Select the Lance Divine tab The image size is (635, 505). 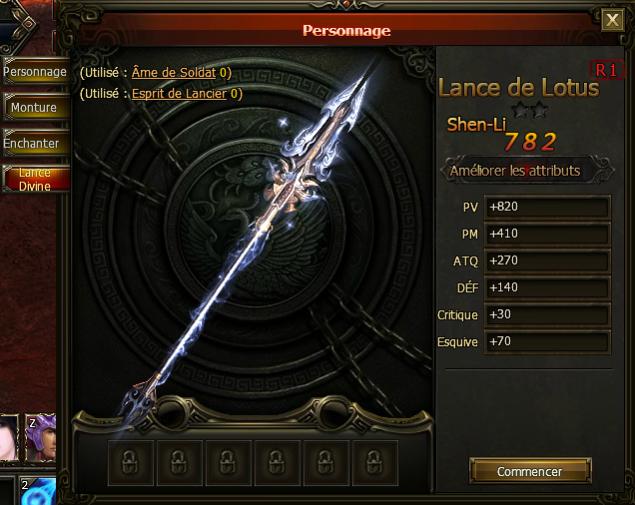[35, 179]
